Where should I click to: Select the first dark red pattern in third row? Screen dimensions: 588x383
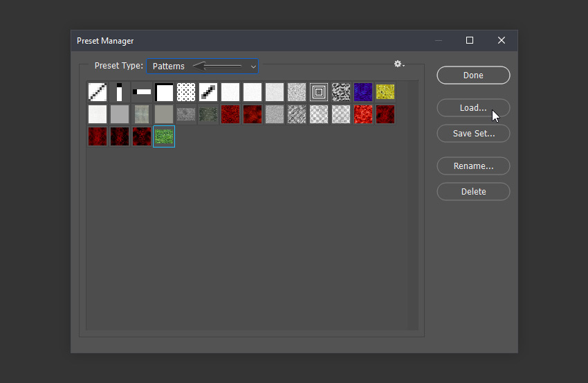[x=98, y=136]
